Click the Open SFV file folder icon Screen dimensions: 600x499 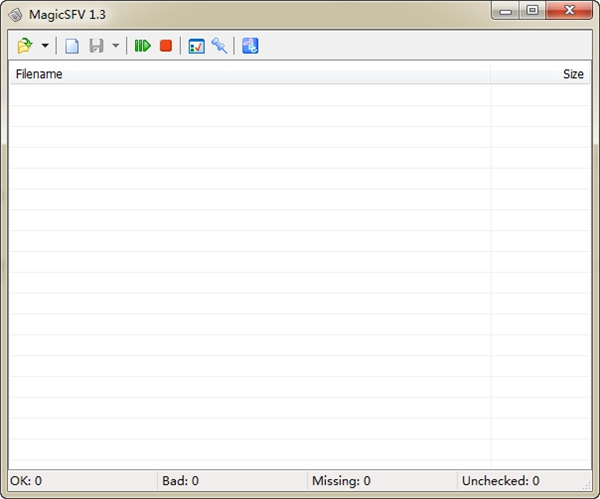click(x=25, y=46)
